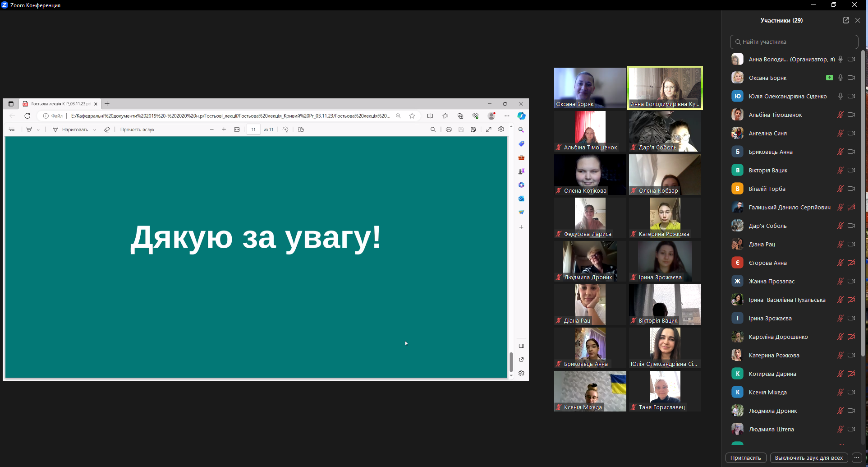The image size is (868, 467).
Task: Unmute Альбіна Тімошенок's microphone
Action: point(840,115)
